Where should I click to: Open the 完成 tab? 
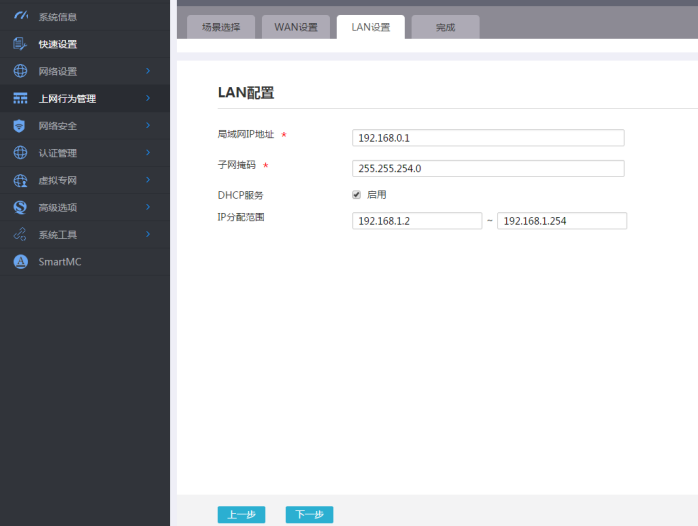446,27
